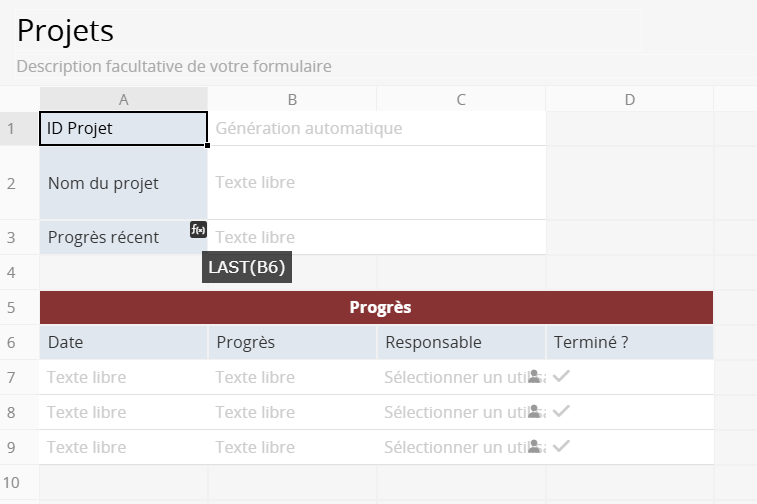Click the user icon in row 9
The image size is (757, 504).
(x=535, y=446)
